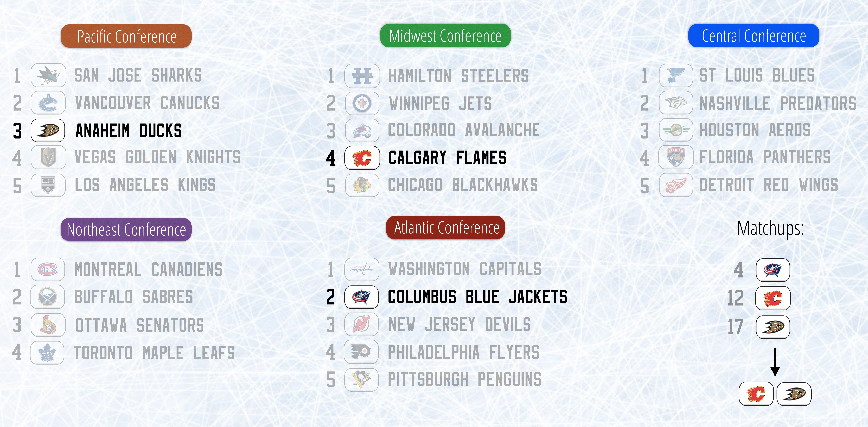Click the Hamilton Steelers logo icon
This screenshot has height=427, width=868.
pyautogui.click(x=362, y=76)
